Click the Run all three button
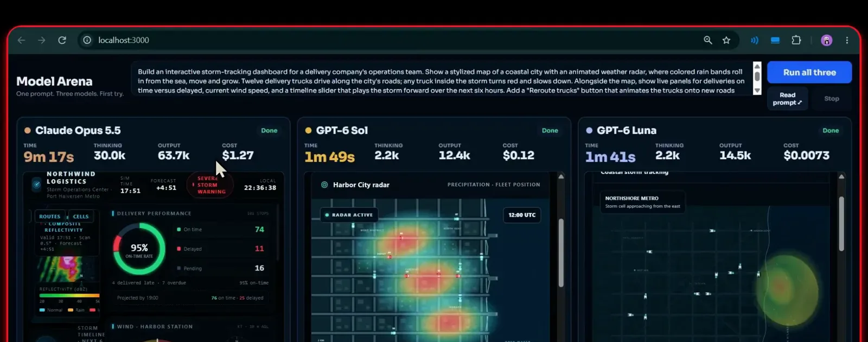Screen dimensions: 868x342 (x=809, y=72)
